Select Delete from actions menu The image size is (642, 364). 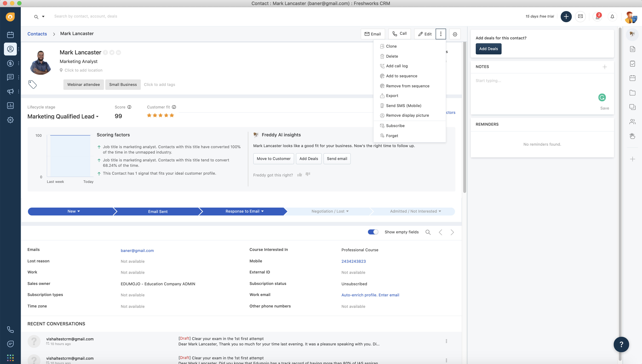point(409,56)
